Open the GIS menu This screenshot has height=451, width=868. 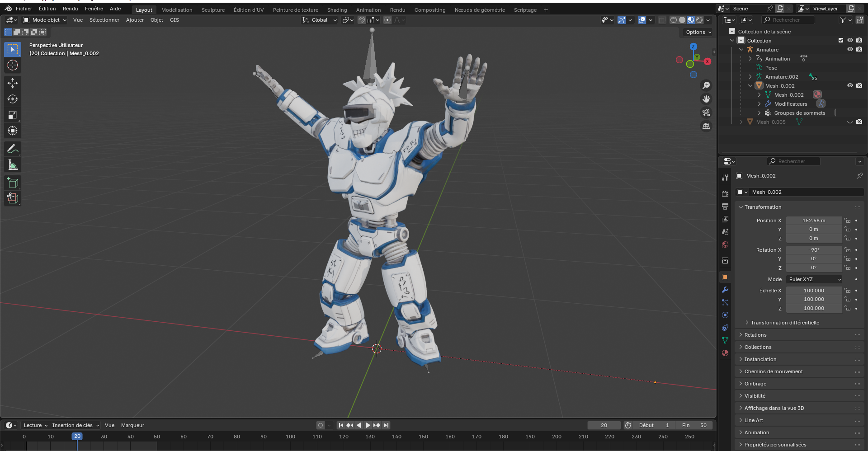click(174, 20)
